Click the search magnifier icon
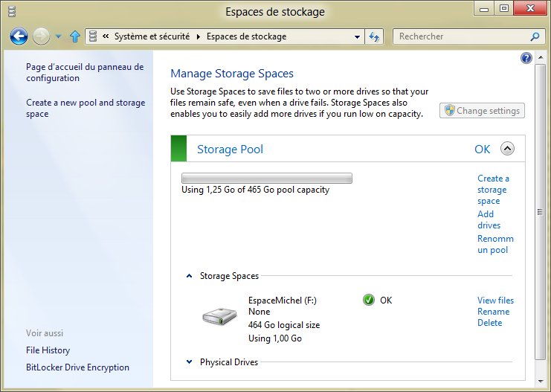551x392 pixels. click(x=535, y=36)
